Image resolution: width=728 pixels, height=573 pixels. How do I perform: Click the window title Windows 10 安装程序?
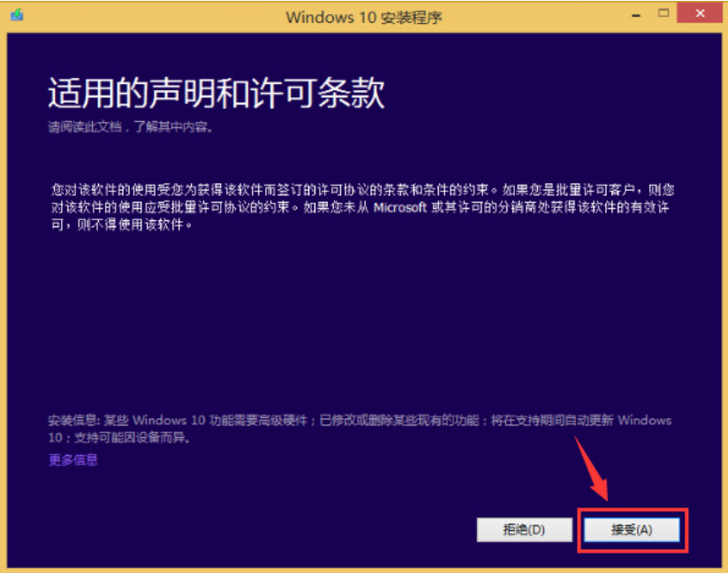click(x=363, y=18)
